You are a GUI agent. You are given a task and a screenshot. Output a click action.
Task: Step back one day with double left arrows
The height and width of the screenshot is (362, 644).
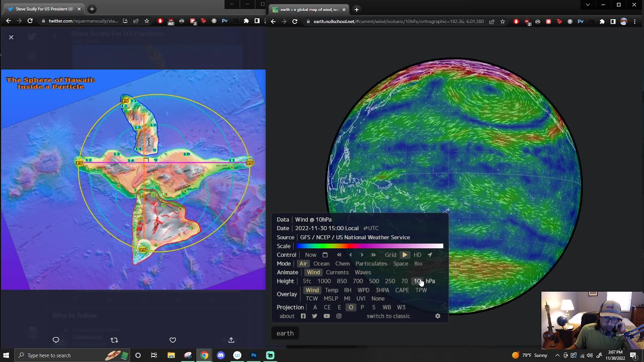[339, 255]
